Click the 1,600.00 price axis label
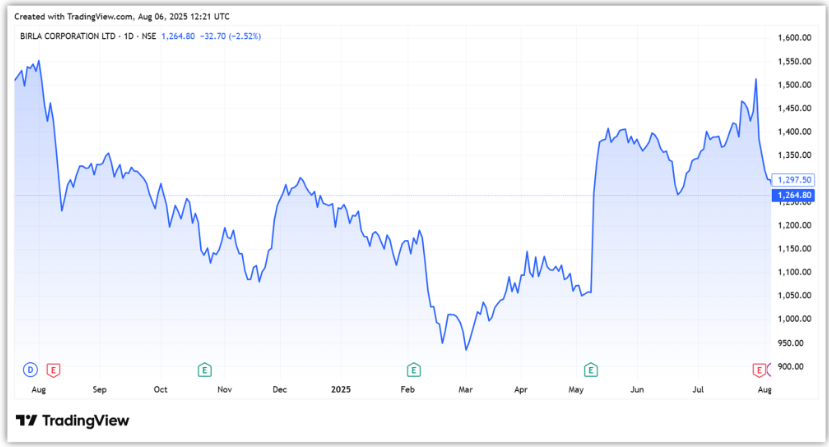 click(792, 38)
